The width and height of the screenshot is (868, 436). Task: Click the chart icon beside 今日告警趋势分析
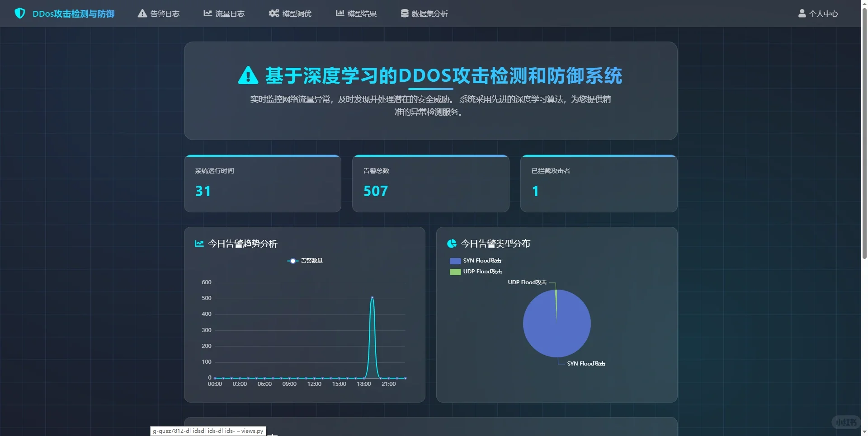click(x=198, y=243)
